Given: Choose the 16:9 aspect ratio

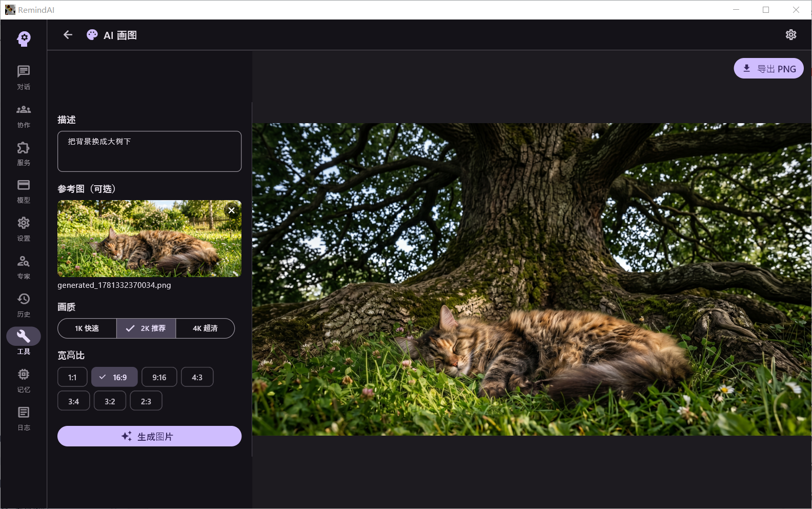Looking at the screenshot, I should click(114, 377).
